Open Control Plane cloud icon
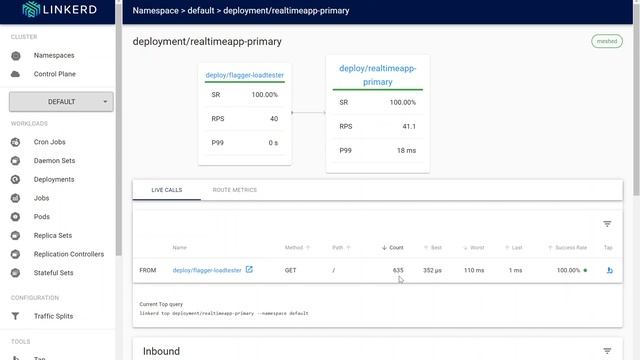The height and width of the screenshot is (360, 640). tap(16, 74)
